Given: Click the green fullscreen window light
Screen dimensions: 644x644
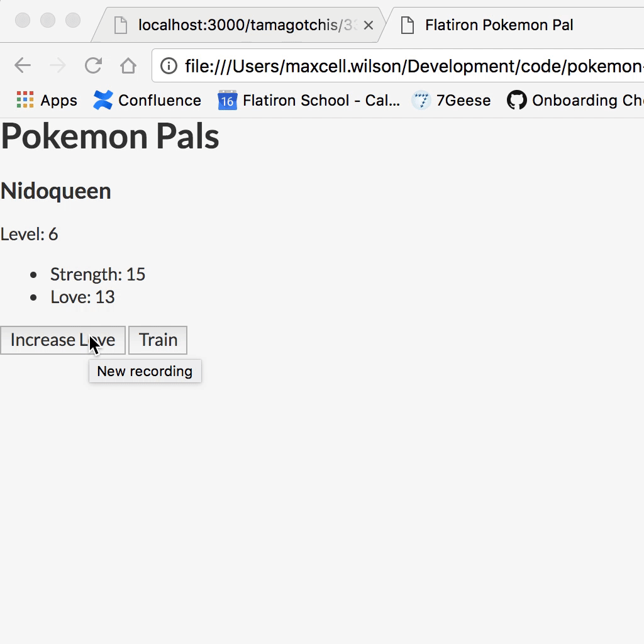Looking at the screenshot, I should 73,20.
